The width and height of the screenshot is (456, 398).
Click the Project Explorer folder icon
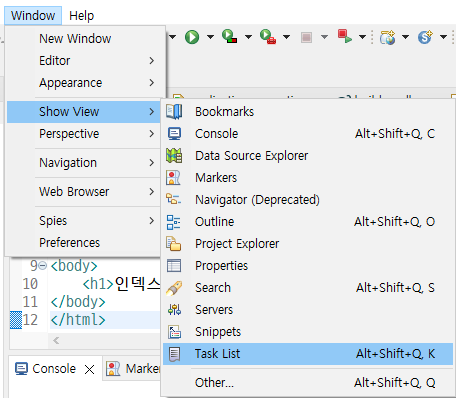[x=174, y=244]
